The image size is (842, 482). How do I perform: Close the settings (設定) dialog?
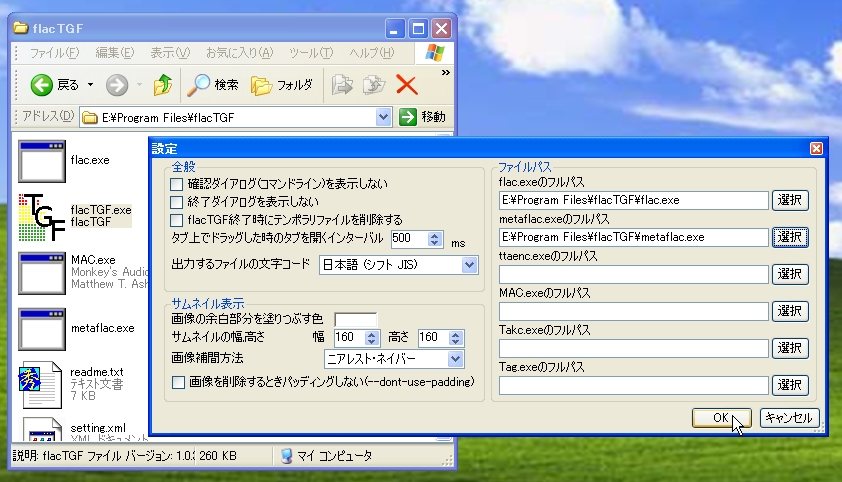click(x=816, y=149)
